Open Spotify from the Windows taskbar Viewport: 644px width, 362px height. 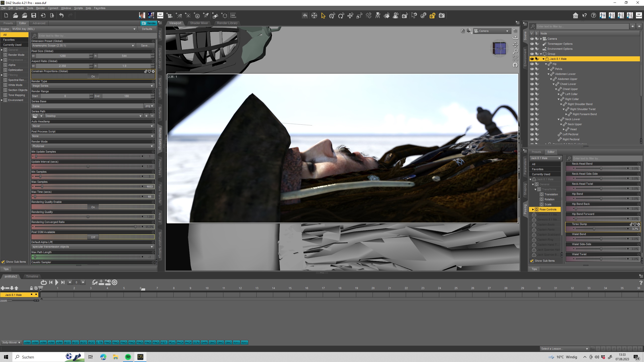(x=128, y=357)
